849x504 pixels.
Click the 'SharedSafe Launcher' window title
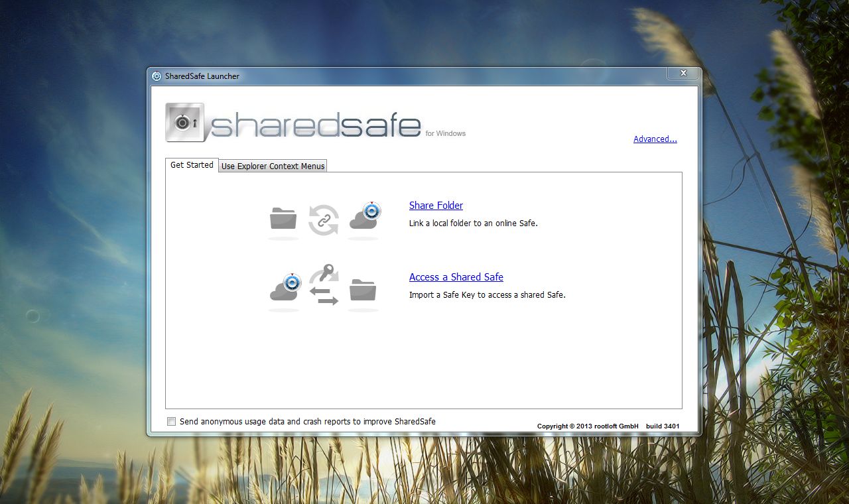point(202,76)
